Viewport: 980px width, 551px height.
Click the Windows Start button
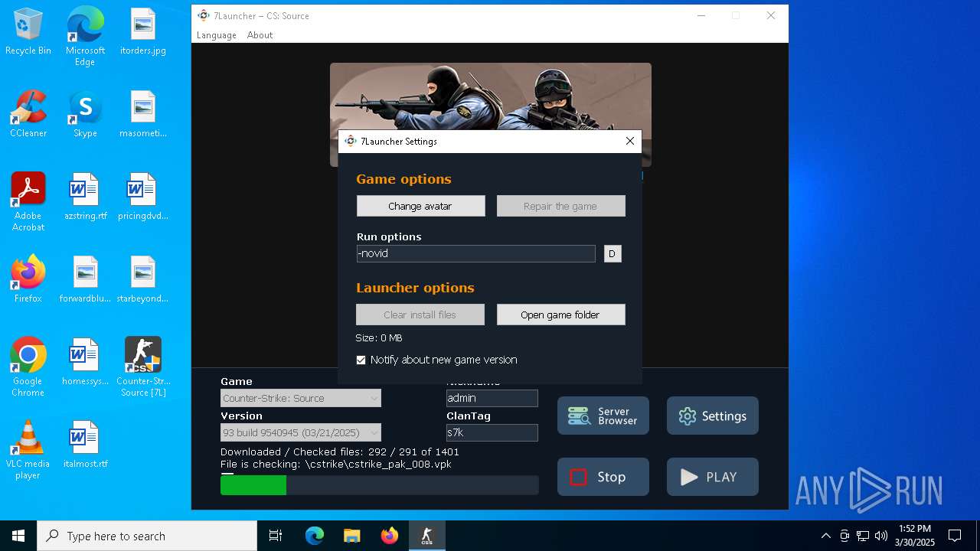coord(18,536)
